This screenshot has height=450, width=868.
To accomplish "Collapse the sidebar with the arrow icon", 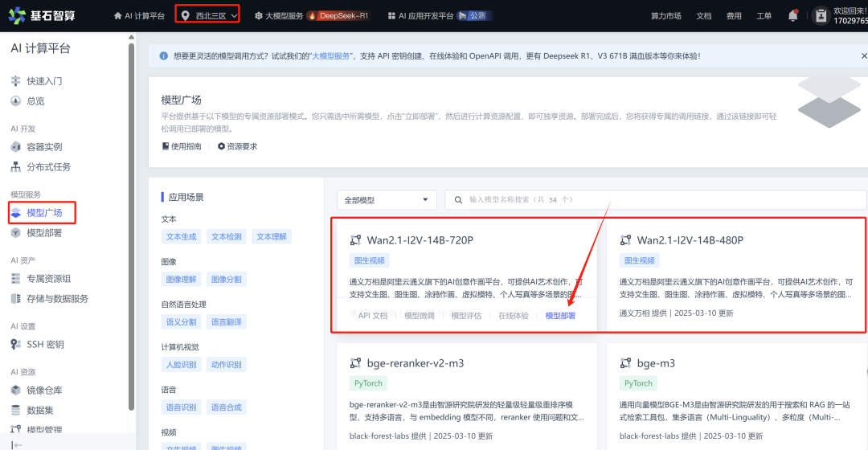I will [x=17, y=444].
